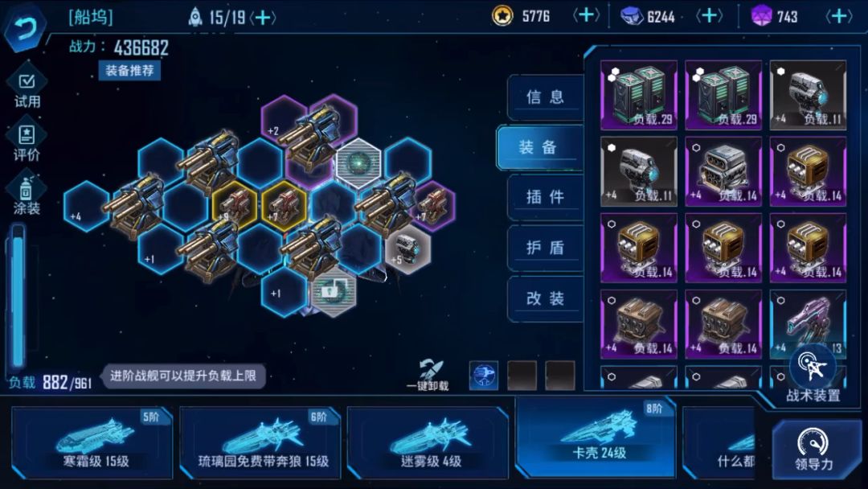Open the 护盾 shield tab

point(545,248)
